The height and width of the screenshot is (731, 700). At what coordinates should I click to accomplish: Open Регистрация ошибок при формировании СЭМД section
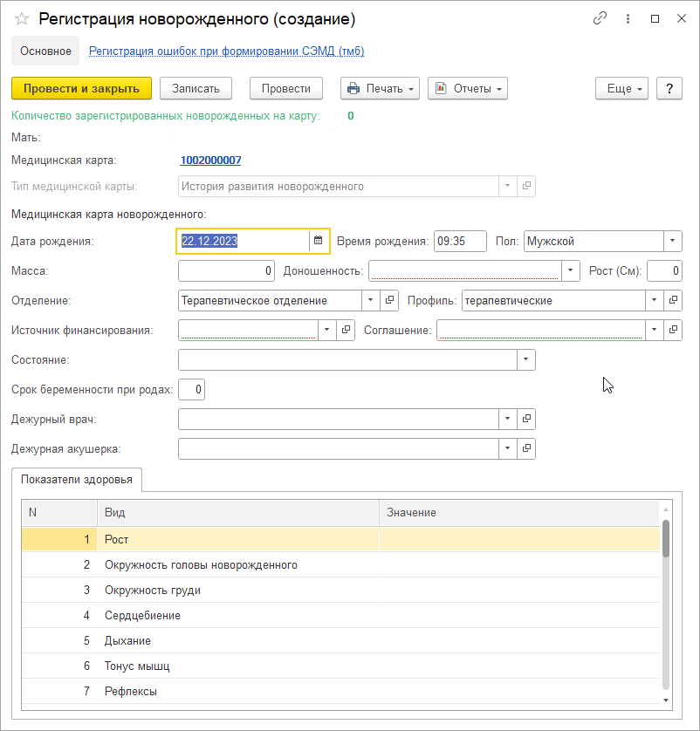tap(226, 51)
